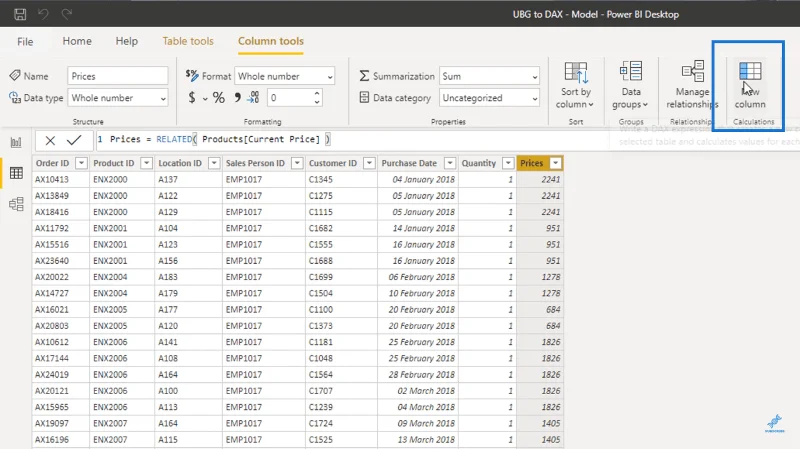
Task: Toggle thousands separator comma icon
Action: [238, 97]
